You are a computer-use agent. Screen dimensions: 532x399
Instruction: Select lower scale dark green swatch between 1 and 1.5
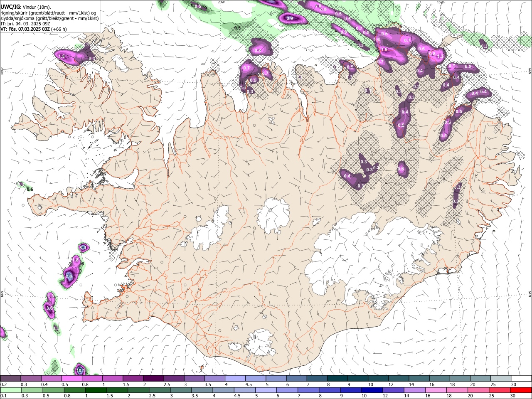coord(96,390)
